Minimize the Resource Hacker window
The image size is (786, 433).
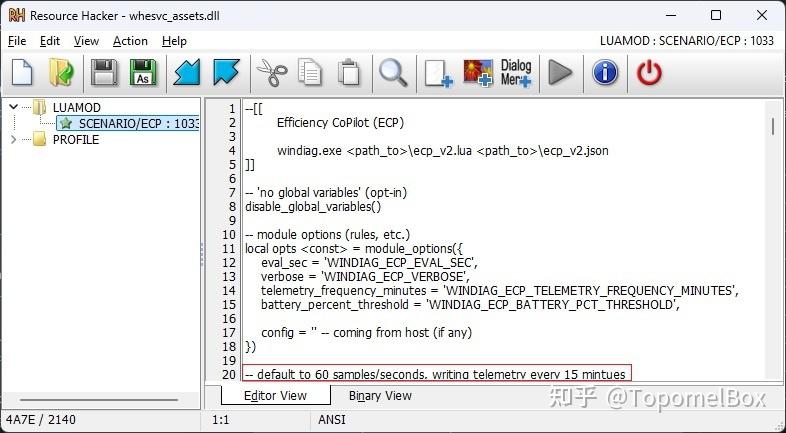[671, 16]
